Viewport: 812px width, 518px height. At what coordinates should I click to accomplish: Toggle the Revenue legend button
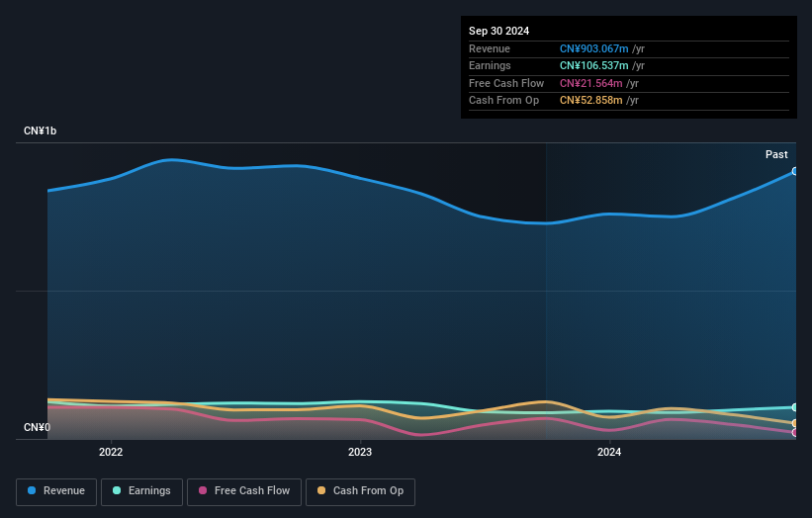(56, 491)
